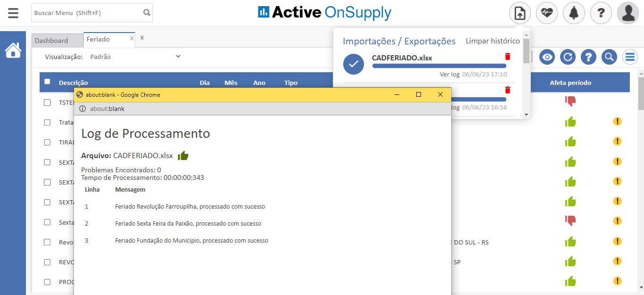Click the blue hamburger list options icon

[630, 57]
